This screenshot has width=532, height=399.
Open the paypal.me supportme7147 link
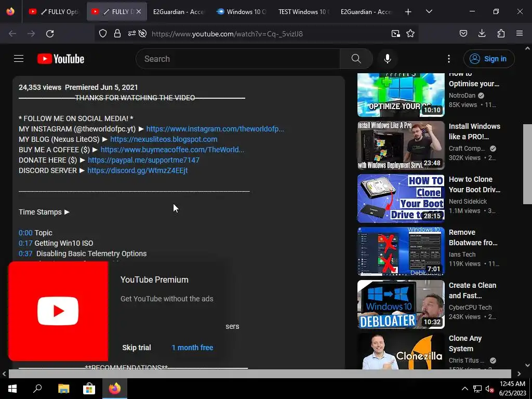[143, 160]
